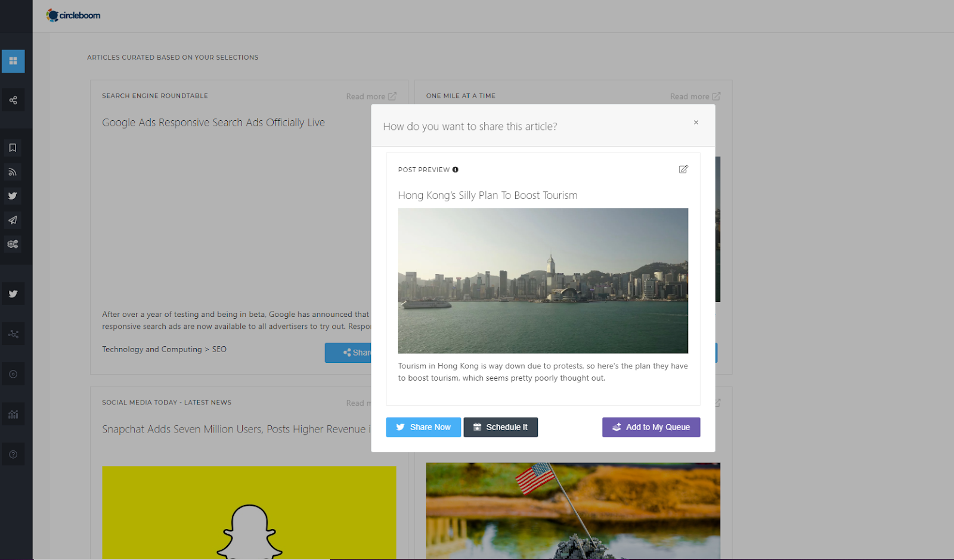Open the gears settings icon in sidebar
This screenshot has height=560, width=954.
pos(13,244)
